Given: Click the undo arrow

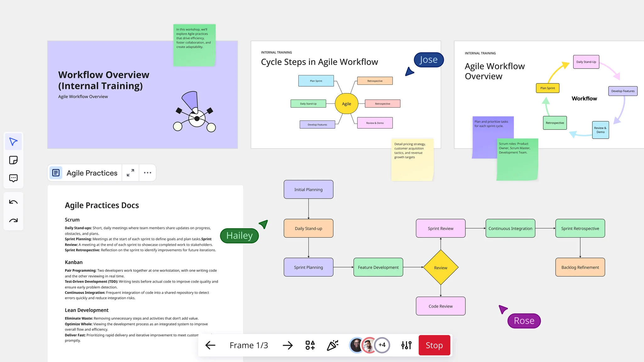Looking at the screenshot, I should (13, 202).
